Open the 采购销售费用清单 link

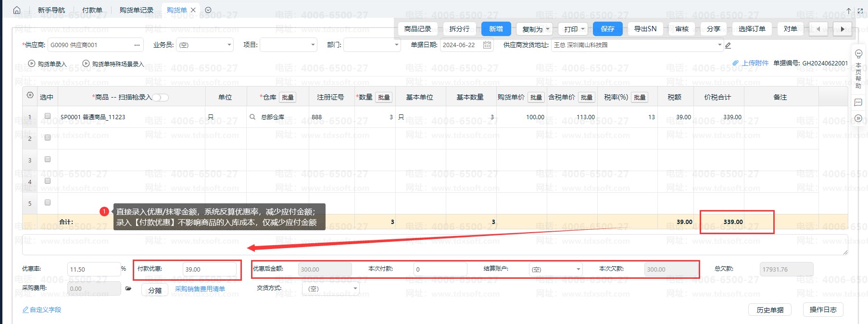[x=200, y=289]
